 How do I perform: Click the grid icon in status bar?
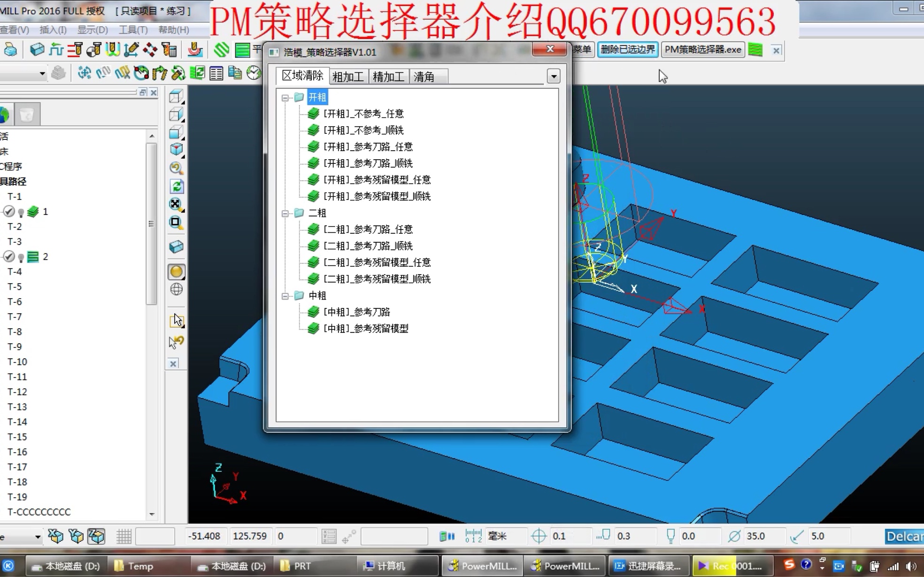(124, 536)
